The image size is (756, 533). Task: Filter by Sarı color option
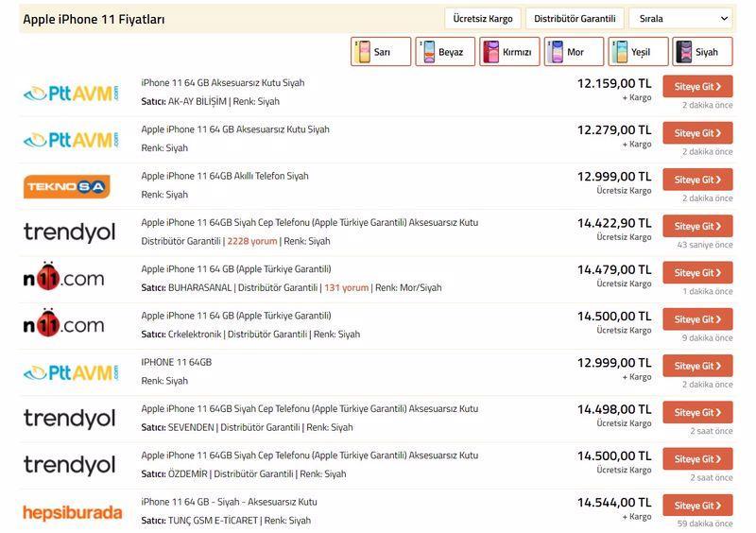(381, 52)
